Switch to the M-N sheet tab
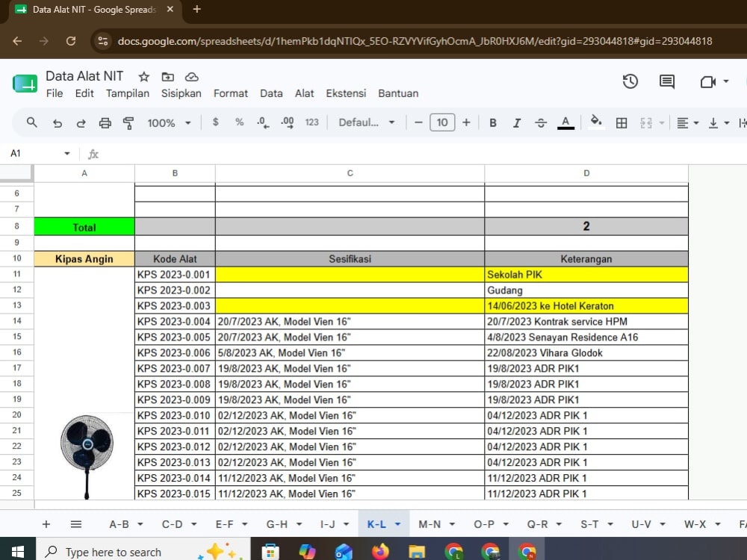 click(430, 524)
